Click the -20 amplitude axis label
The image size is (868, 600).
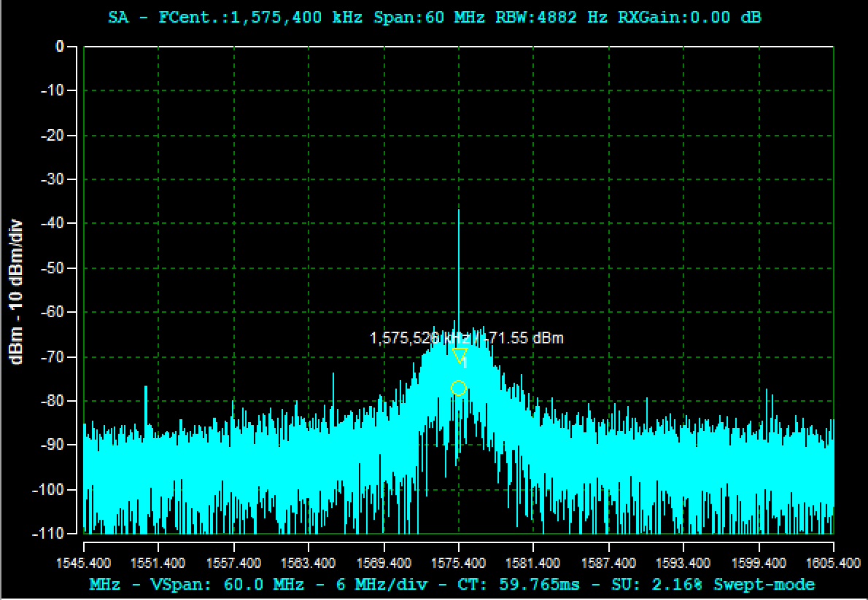[x=53, y=135]
